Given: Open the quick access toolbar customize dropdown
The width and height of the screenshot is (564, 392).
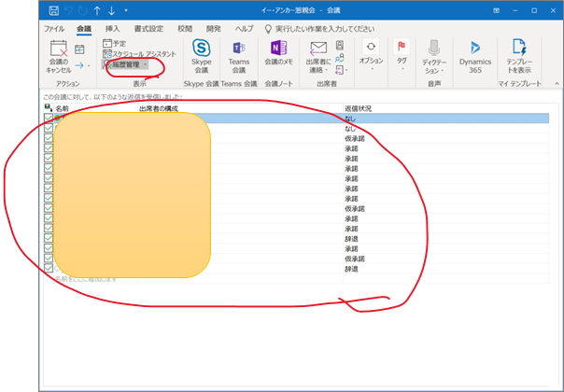Looking at the screenshot, I should [126, 10].
